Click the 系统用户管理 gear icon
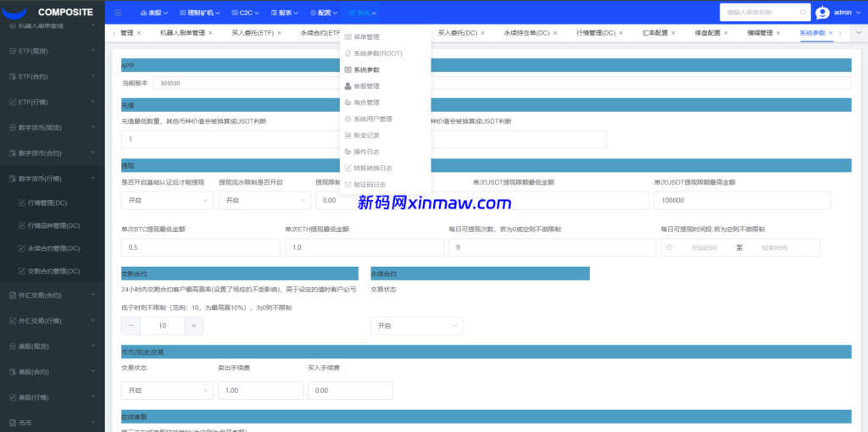Screen dimensions: 868x432 348,119
